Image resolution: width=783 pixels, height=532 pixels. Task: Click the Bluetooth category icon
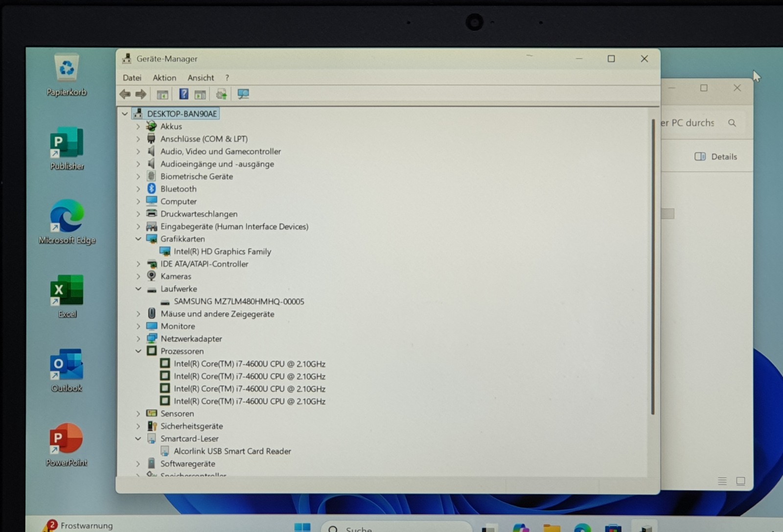pos(152,188)
